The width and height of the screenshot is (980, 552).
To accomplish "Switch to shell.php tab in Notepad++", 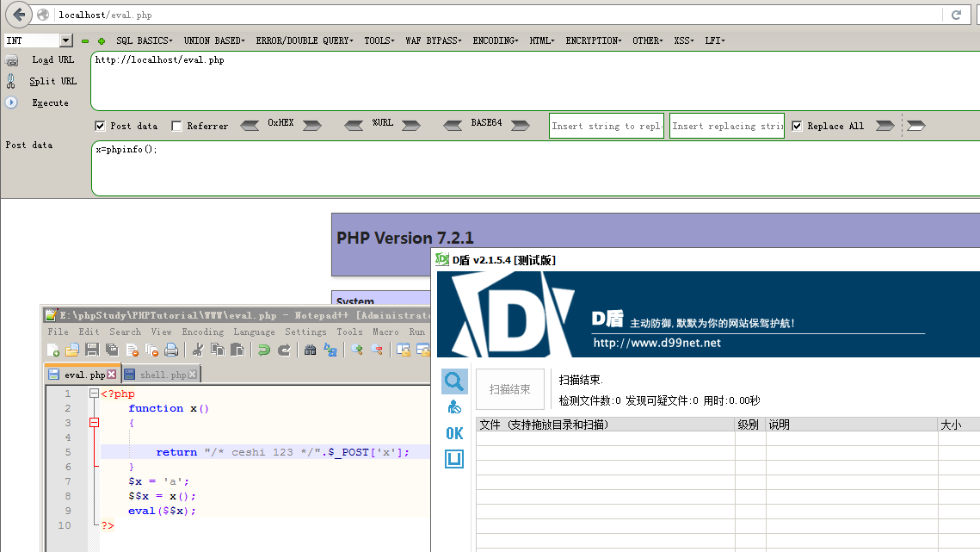I will [160, 375].
